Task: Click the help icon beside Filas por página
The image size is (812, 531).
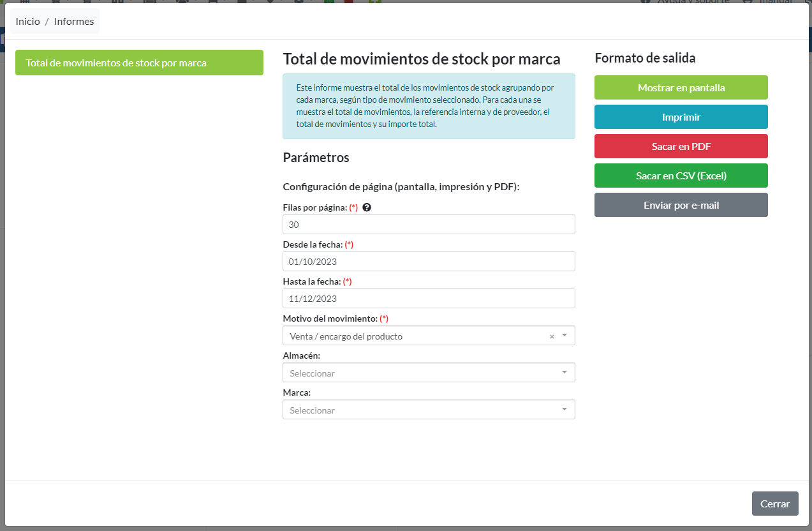Action: click(367, 207)
